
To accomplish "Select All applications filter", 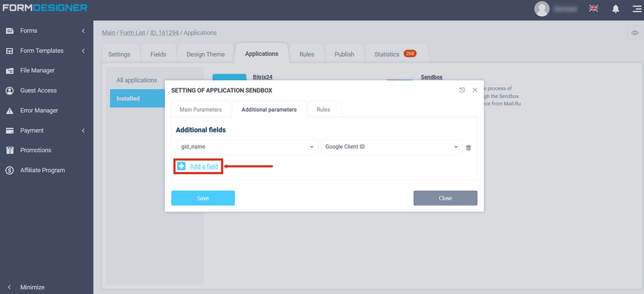I will tap(137, 80).
